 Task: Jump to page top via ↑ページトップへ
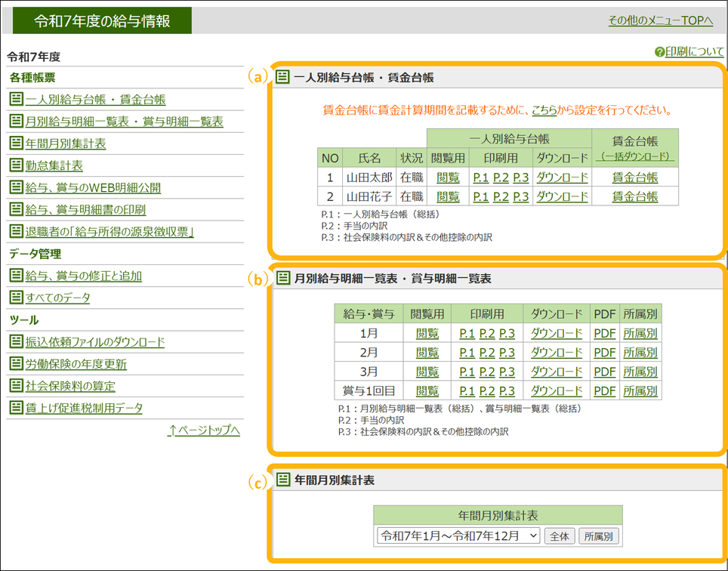(x=204, y=431)
